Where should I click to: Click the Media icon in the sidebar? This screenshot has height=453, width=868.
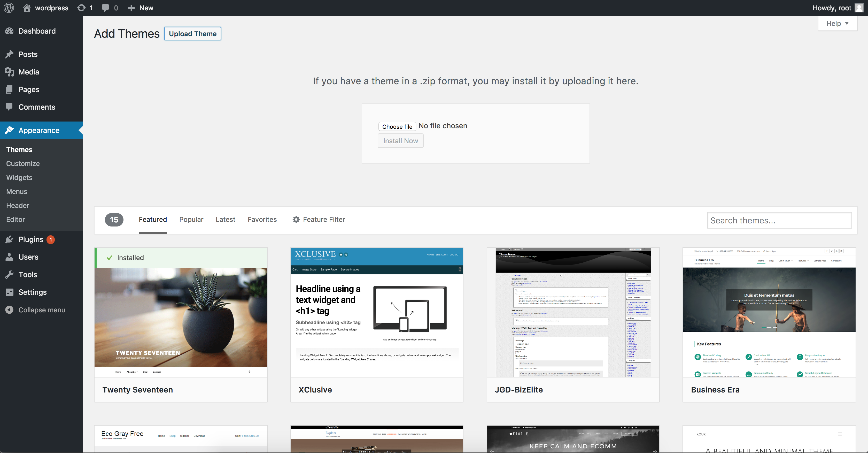(x=9, y=72)
